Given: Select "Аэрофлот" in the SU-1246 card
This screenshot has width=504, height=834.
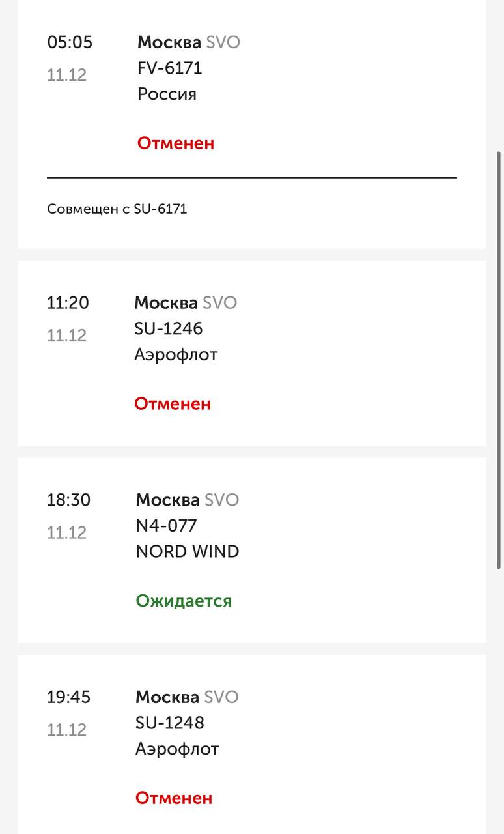Looking at the screenshot, I should click(x=176, y=355).
